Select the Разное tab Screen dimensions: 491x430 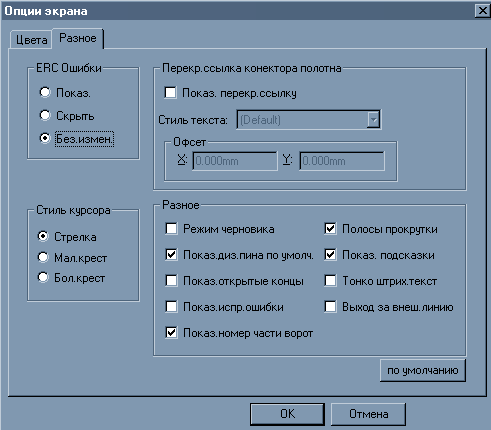tap(78, 38)
